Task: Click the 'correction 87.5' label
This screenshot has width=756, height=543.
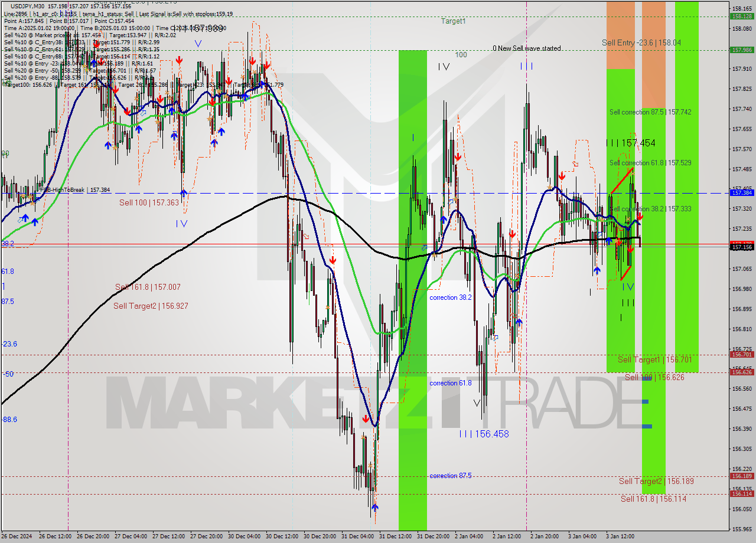Action: pos(450,476)
